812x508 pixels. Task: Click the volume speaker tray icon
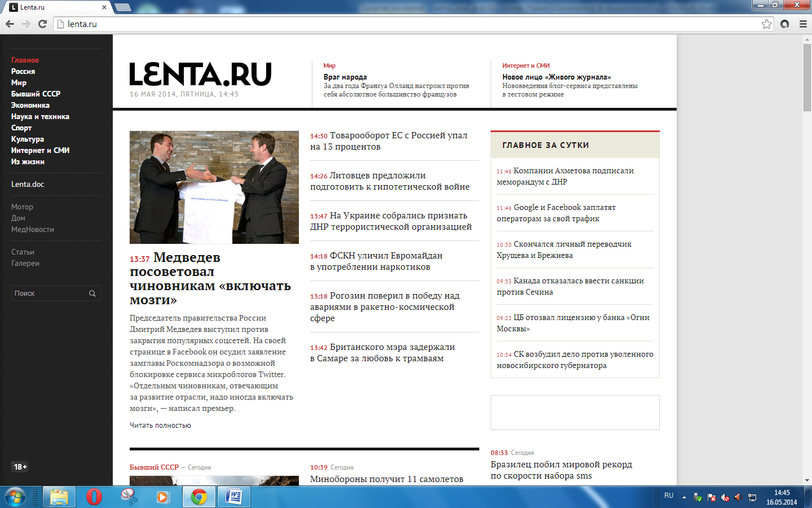[x=738, y=497]
